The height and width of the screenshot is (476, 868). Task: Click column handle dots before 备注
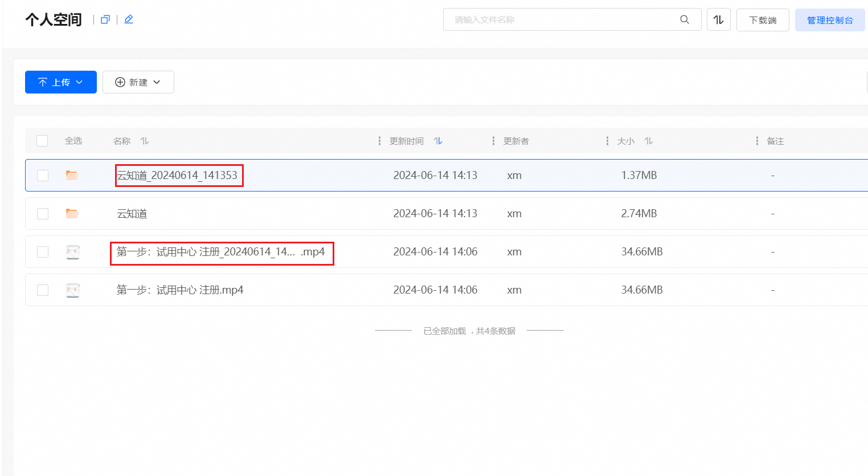pyautogui.click(x=757, y=141)
